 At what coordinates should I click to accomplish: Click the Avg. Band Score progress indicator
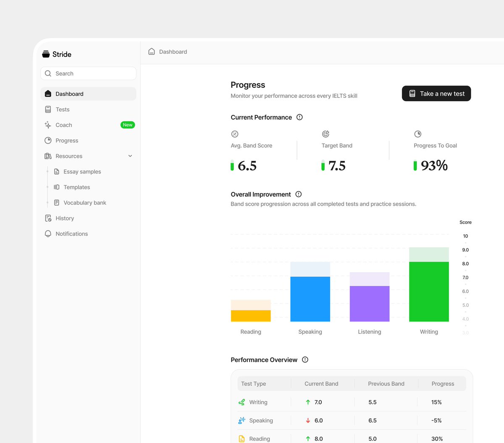tap(232, 165)
